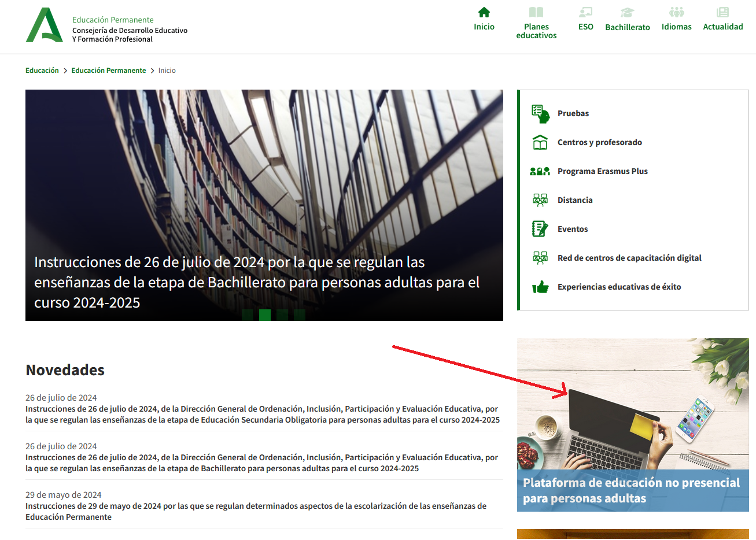Click the 'Inicio' breadcrumb text

(167, 71)
